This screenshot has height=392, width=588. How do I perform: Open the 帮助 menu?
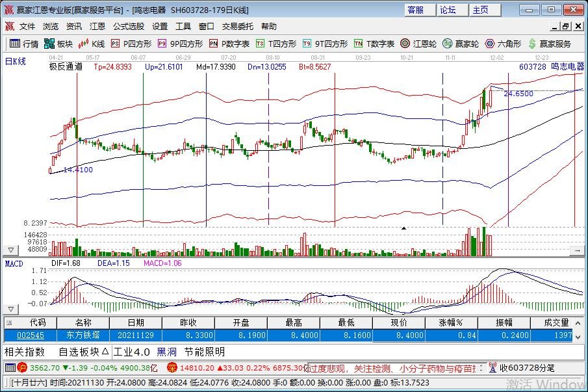tap(269, 26)
